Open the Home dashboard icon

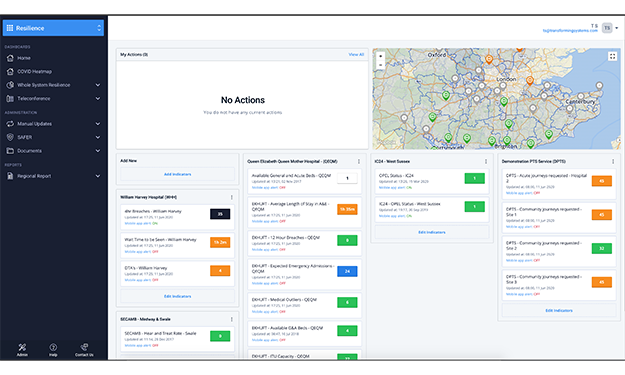coord(10,58)
